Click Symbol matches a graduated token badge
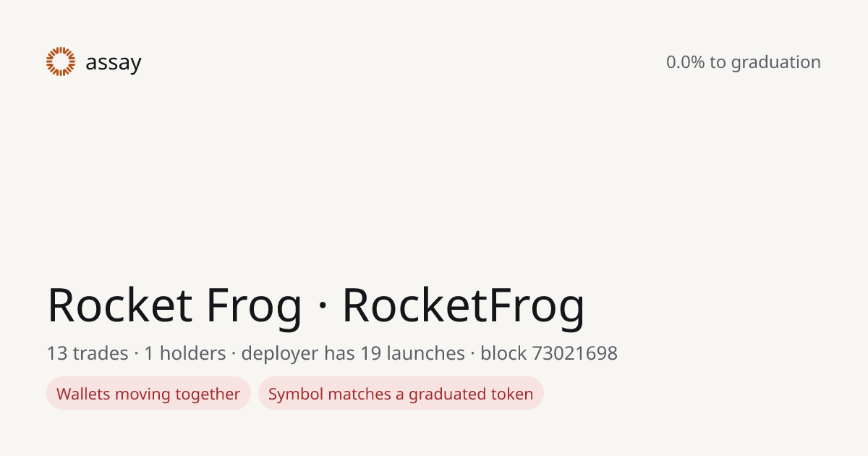Screen dimensions: 868x456 tap(401, 394)
